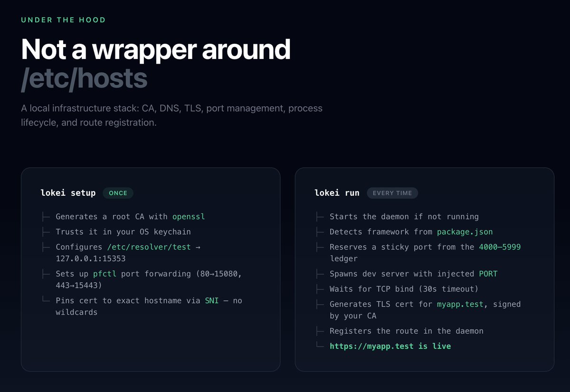
Task: Click the green '4000–5999' port range
Action: 500,247
